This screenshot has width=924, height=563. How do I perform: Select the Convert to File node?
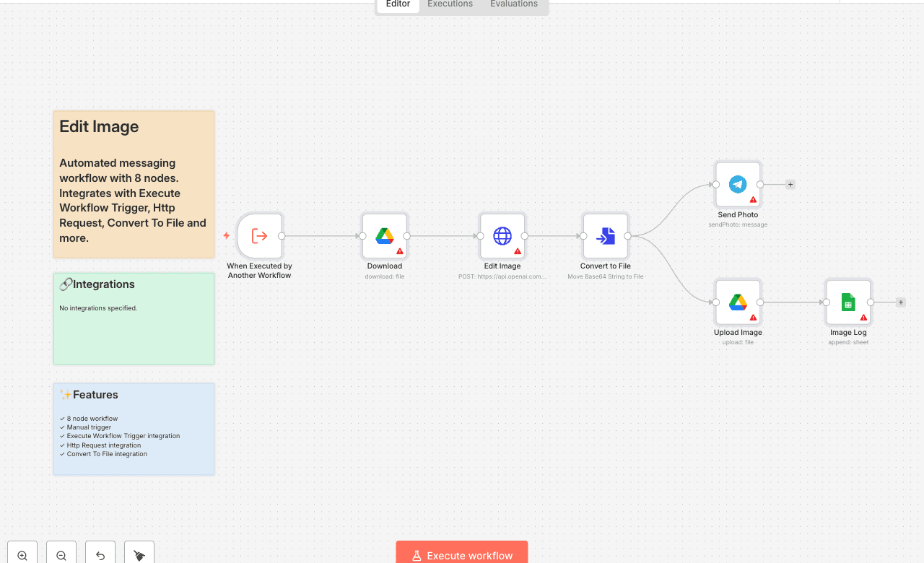pos(606,236)
